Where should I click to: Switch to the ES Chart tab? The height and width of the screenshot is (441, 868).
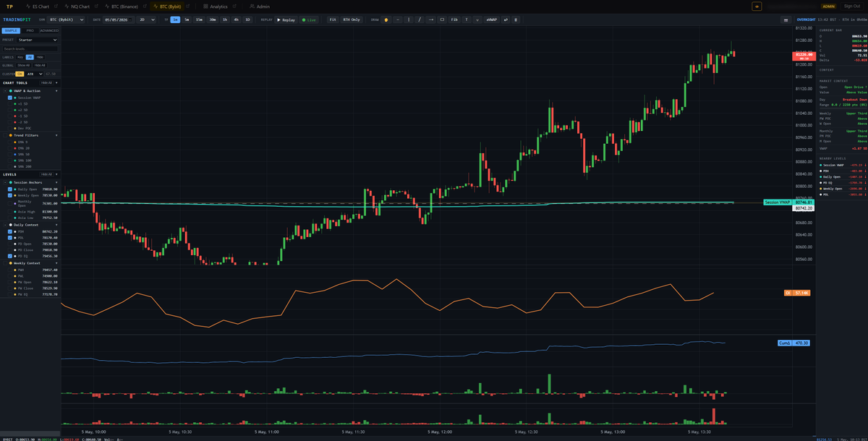click(x=38, y=6)
